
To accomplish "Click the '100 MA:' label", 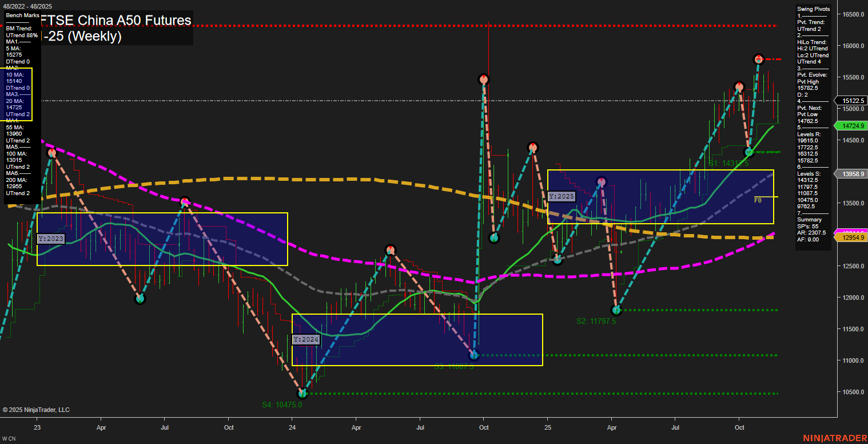I will (x=17, y=154).
